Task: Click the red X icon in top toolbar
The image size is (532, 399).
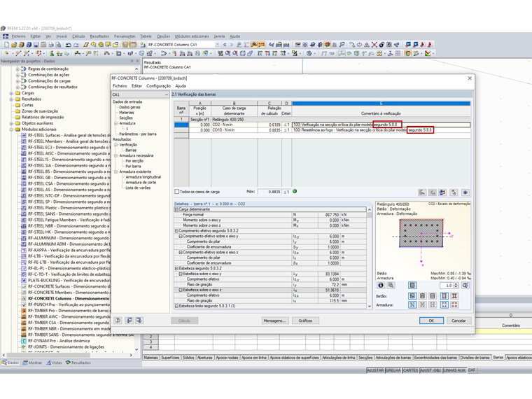Action: pos(374,44)
